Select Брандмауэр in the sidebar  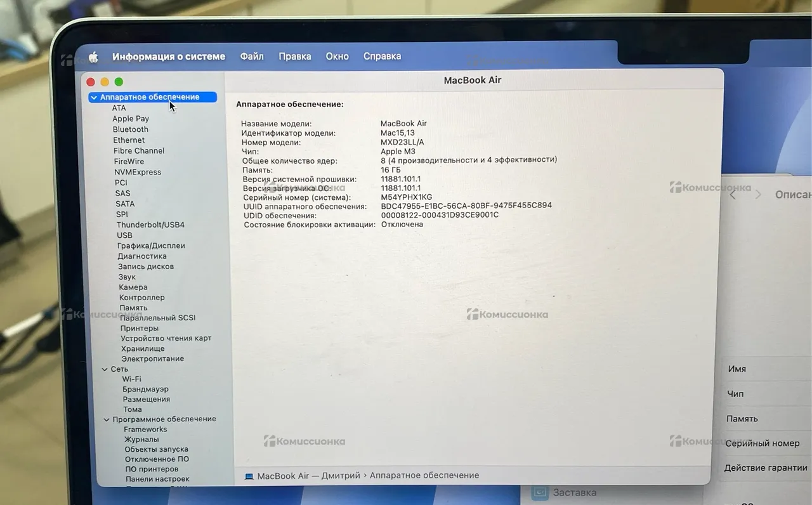[146, 389]
